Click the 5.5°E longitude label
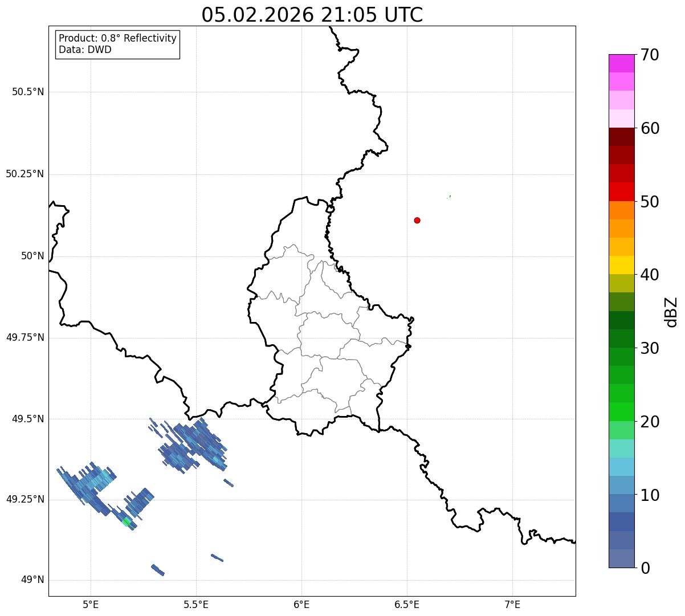Screen dimensions: 685x616 (x=196, y=604)
